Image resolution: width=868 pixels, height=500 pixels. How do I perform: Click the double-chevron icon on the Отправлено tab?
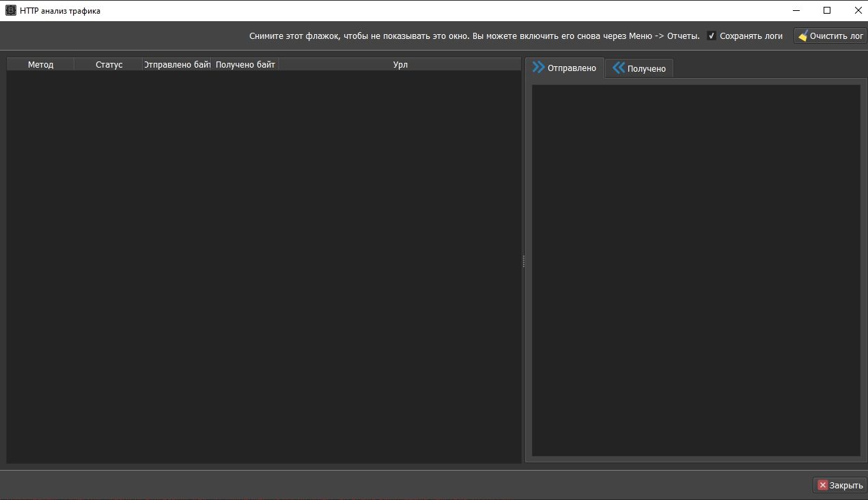point(539,67)
